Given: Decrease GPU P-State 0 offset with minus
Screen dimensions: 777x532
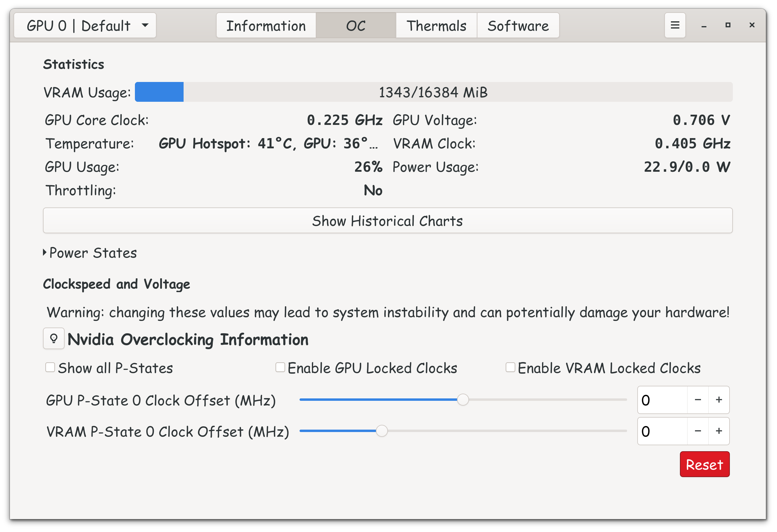Looking at the screenshot, I should pyautogui.click(x=697, y=400).
